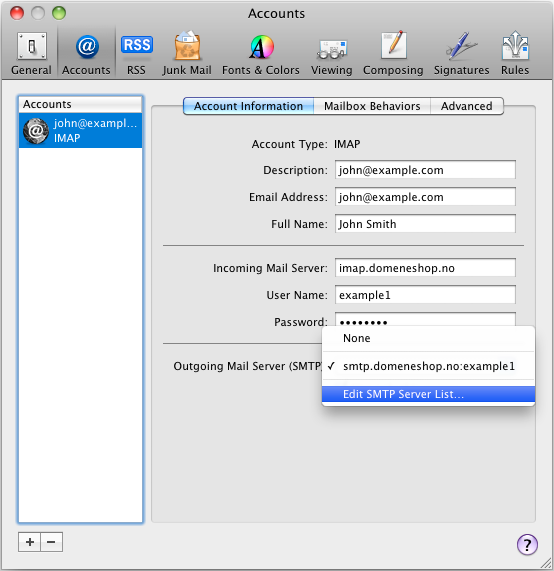The height and width of the screenshot is (571, 554).
Task: Open Composing preferences
Action: [393, 54]
